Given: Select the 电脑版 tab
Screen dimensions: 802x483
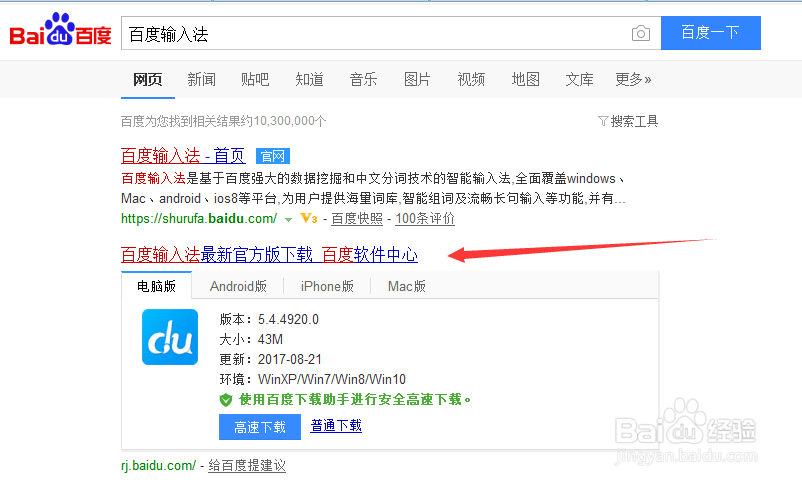Looking at the screenshot, I should point(157,286).
